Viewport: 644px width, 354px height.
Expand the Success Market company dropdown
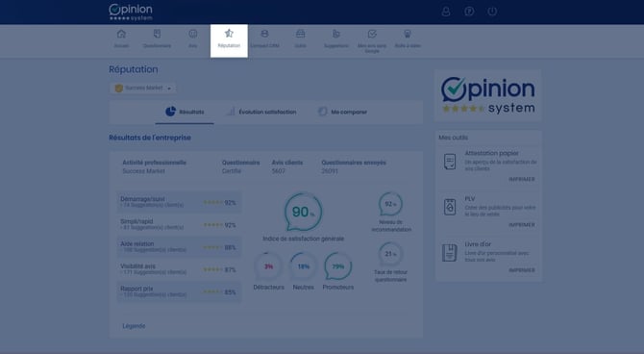tap(143, 88)
